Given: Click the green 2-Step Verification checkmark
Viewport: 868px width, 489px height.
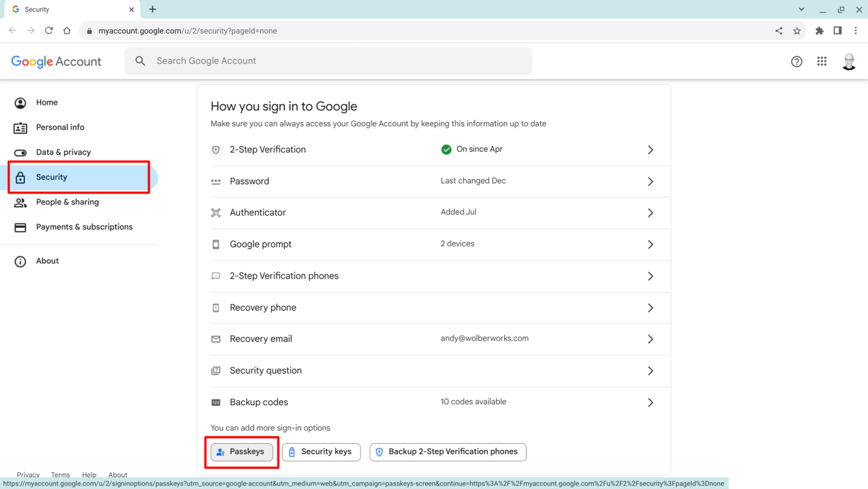Looking at the screenshot, I should point(446,150).
